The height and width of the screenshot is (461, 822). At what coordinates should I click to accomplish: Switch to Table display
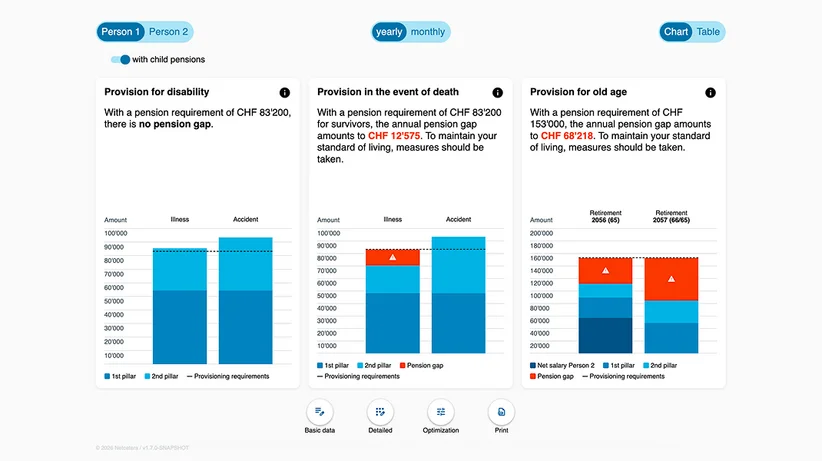(708, 32)
